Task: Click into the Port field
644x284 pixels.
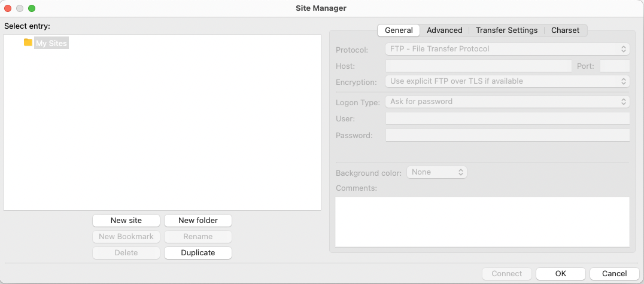Action: 614,66
